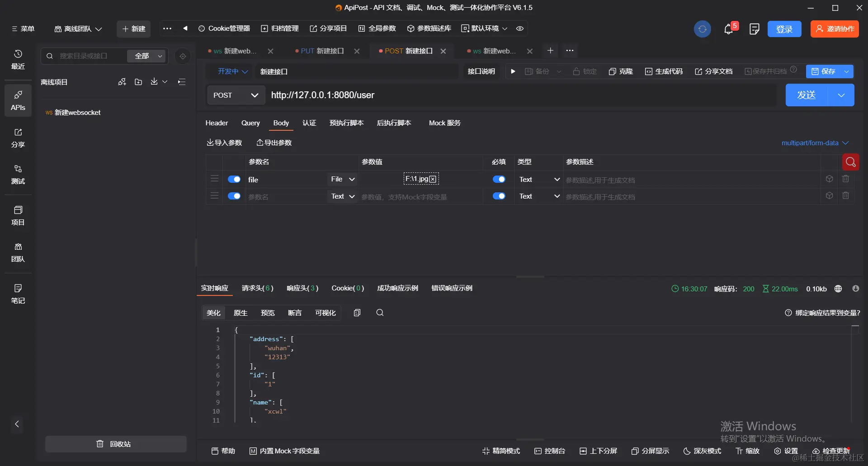Select the PUT 新建接口 tab
868x466 pixels.
point(322,51)
